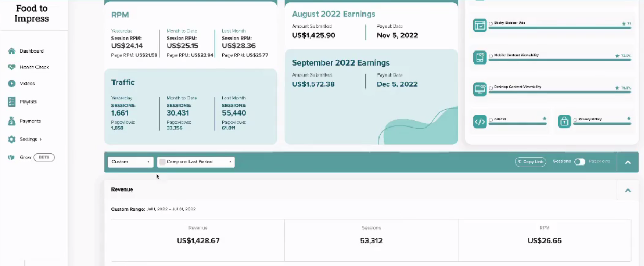Open the Dashboard home icon
Viewport: 644px width, 266px height.
pos(11,51)
